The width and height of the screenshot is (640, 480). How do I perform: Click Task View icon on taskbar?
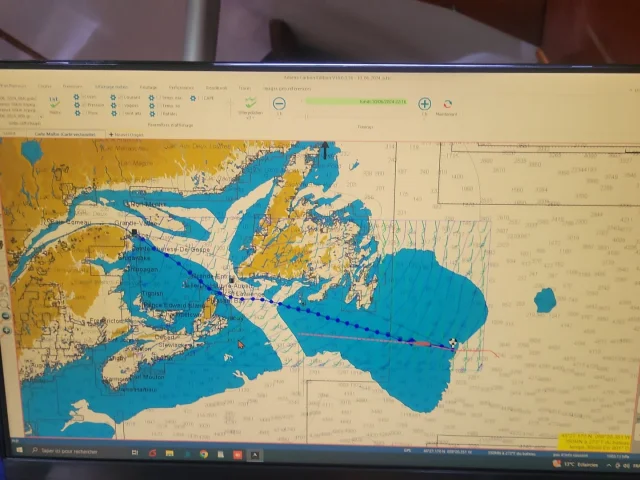coord(135,452)
